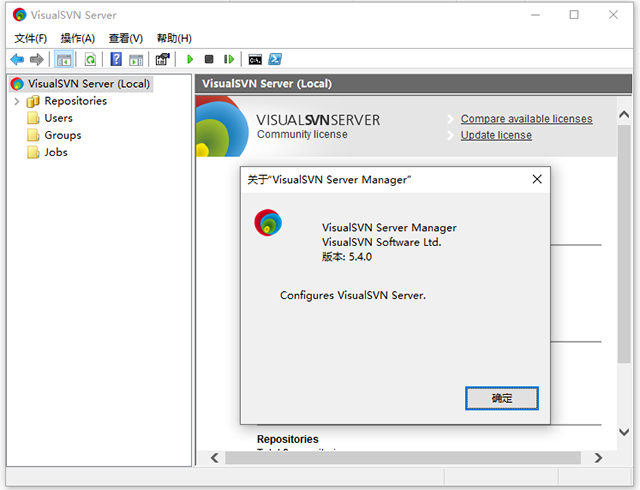
Task: Start the server with green play icon
Action: [x=190, y=60]
